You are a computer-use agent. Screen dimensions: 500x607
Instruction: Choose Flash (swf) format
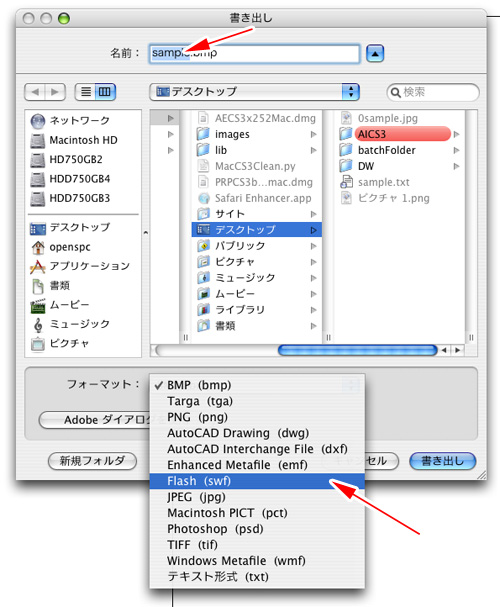point(257,481)
